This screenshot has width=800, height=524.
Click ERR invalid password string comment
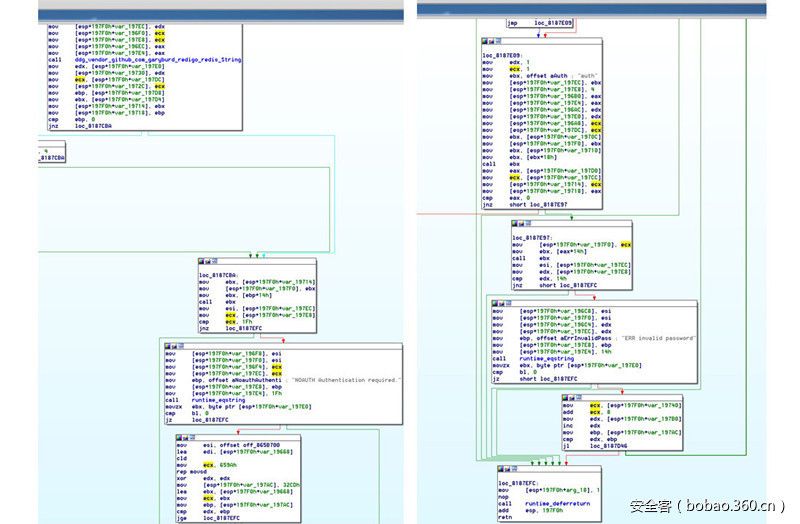click(x=654, y=338)
